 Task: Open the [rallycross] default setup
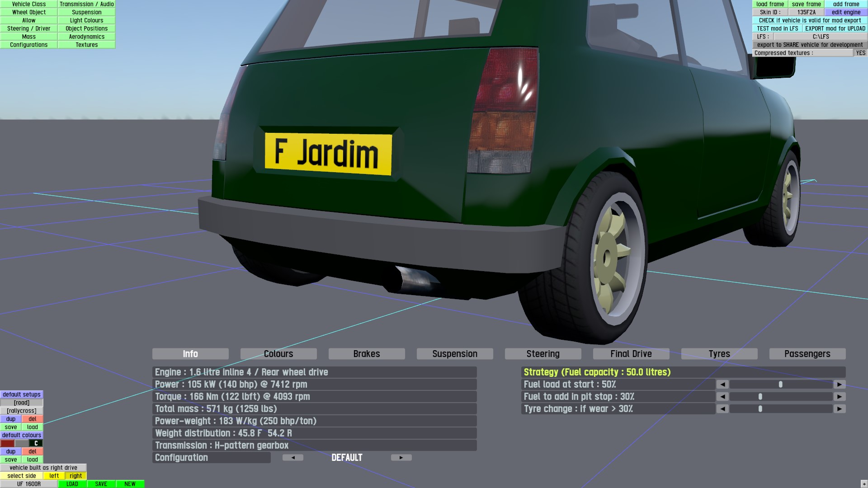22,411
